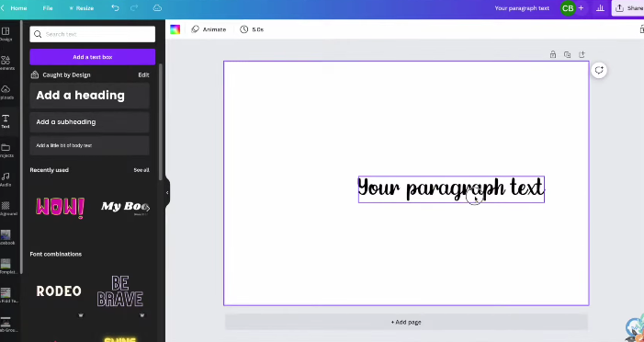Open the 5.0s page duration setting
The image size is (644, 342).
click(252, 29)
